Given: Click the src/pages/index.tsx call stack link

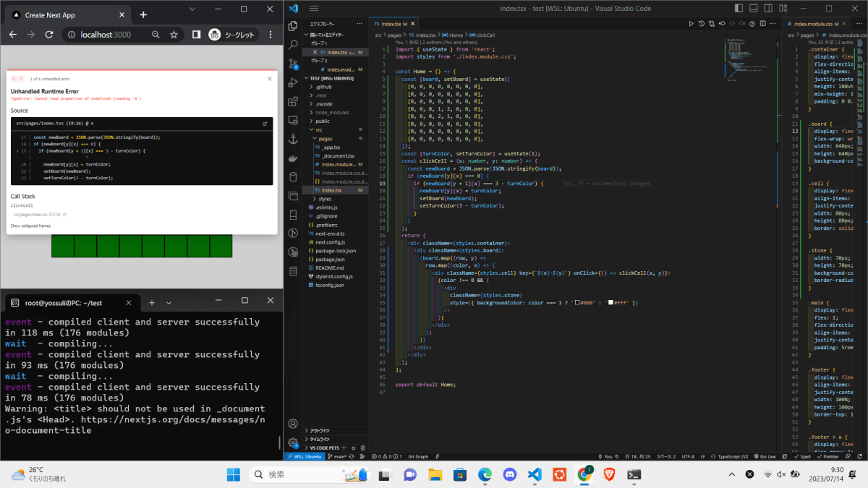Looking at the screenshot, I should click(x=39, y=214).
